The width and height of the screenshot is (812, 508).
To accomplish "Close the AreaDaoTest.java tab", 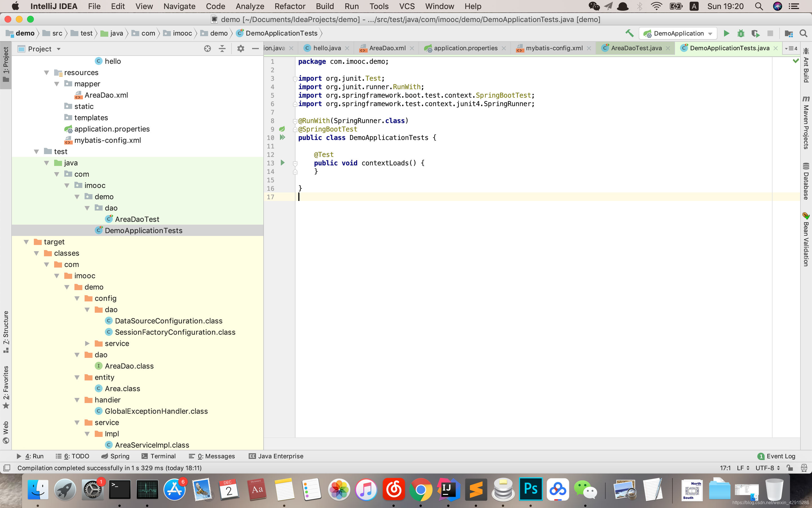I will pyautogui.click(x=668, y=48).
